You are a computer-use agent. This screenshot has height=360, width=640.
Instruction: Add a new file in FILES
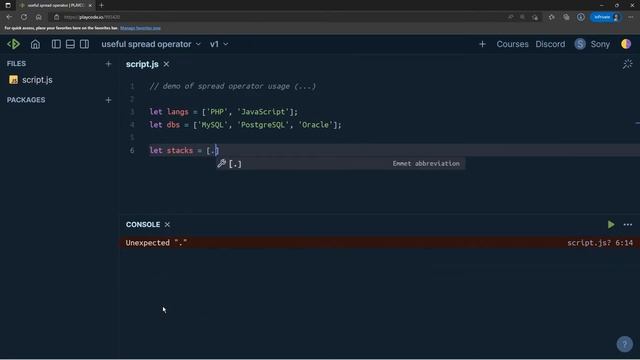tap(108, 64)
